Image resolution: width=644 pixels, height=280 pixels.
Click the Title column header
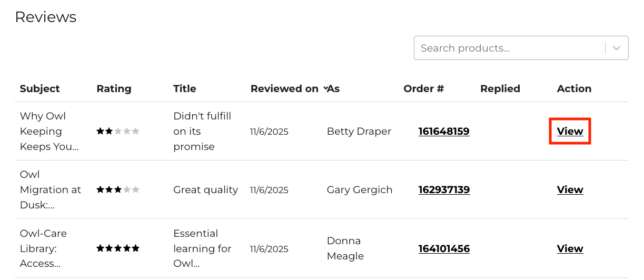coord(184,88)
